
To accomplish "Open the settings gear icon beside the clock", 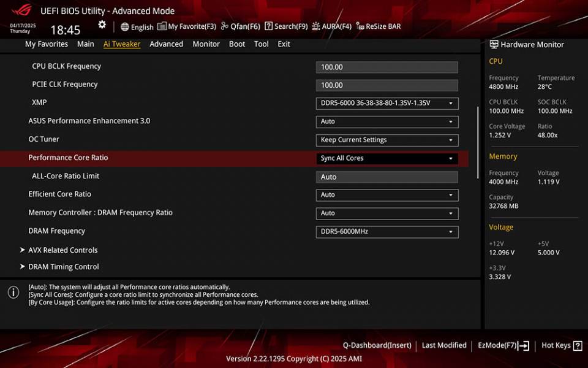I will click(102, 25).
